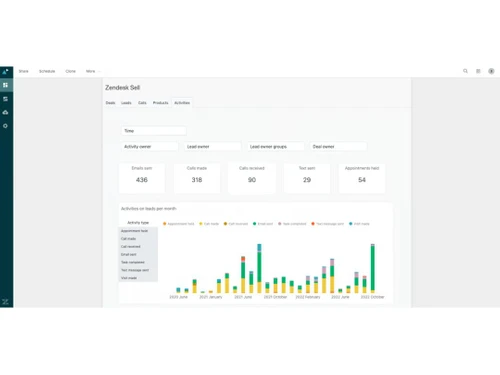Screen dimensions: 500x375
Task: Click the Activities on leads per month title
Action: [x=149, y=209]
